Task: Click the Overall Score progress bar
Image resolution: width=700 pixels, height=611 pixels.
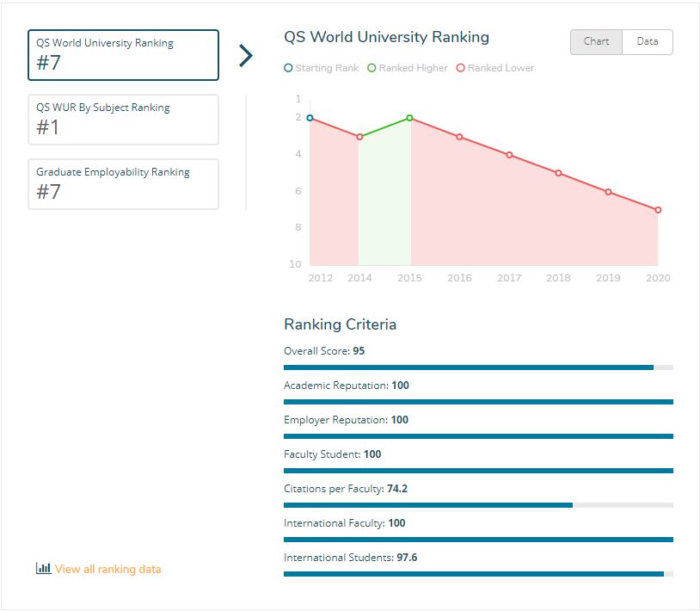Action: 479,367
